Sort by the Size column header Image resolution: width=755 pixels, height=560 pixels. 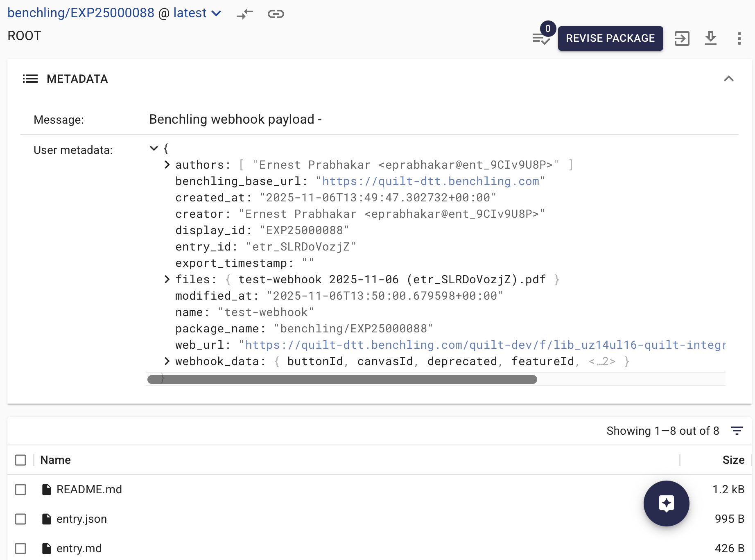733,460
